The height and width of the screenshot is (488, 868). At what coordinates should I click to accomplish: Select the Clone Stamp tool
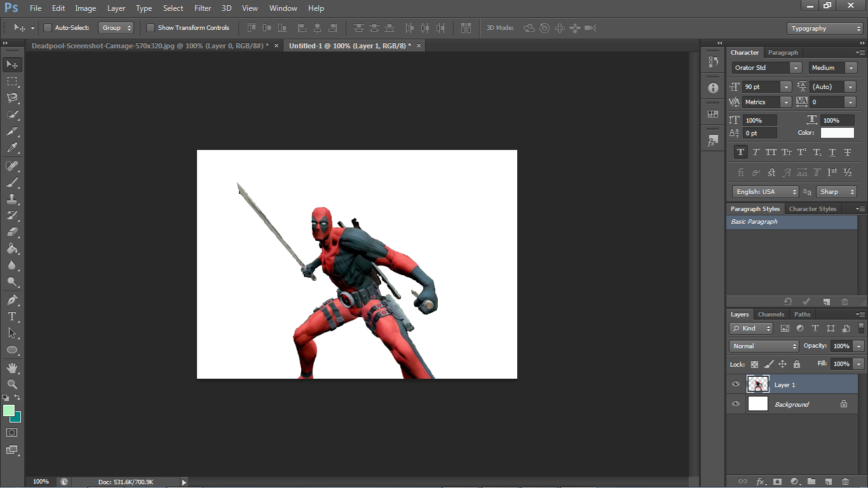12,199
